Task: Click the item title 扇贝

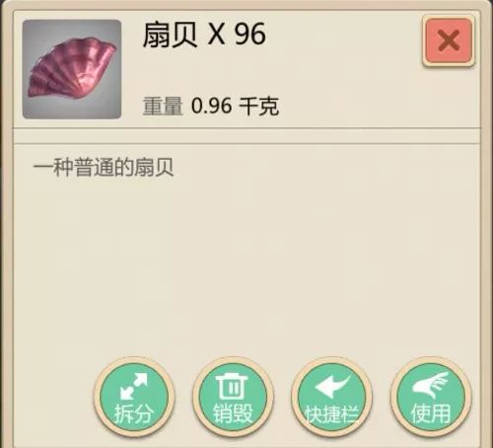Action: pos(170,35)
